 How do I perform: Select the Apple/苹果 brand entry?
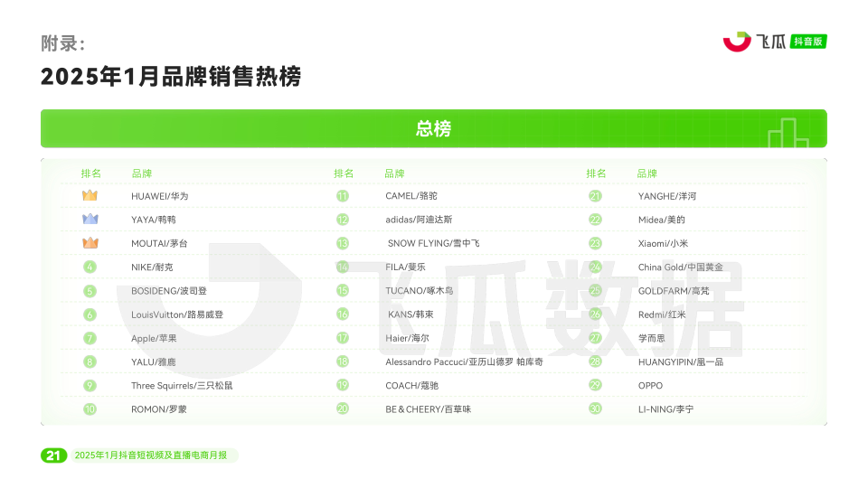(x=154, y=339)
